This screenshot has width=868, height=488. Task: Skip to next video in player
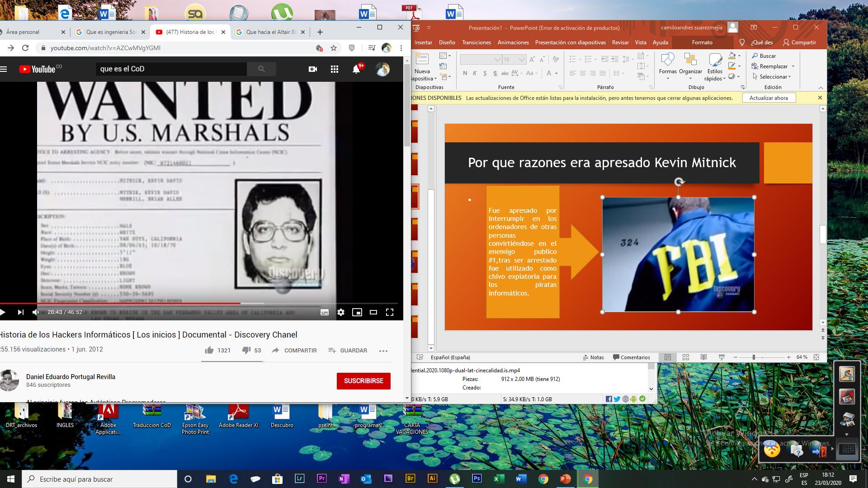(x=20, y=312)
